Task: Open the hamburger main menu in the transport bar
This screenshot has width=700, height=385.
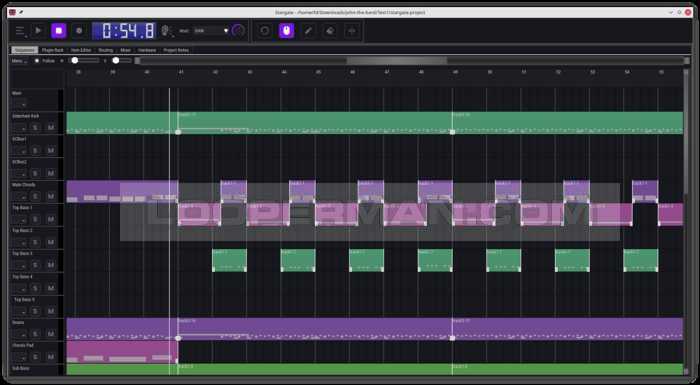Action: [x=20, y=31]
